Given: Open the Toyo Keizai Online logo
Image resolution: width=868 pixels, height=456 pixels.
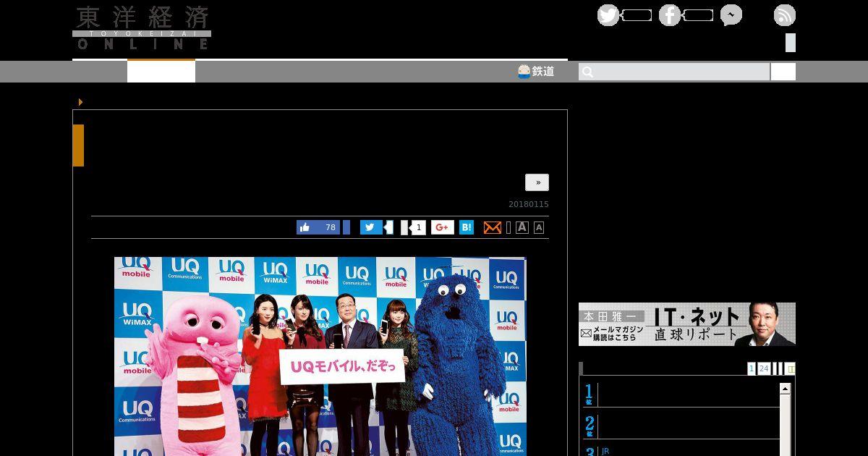Looking at the screenshot, I should tap(142, 28).
